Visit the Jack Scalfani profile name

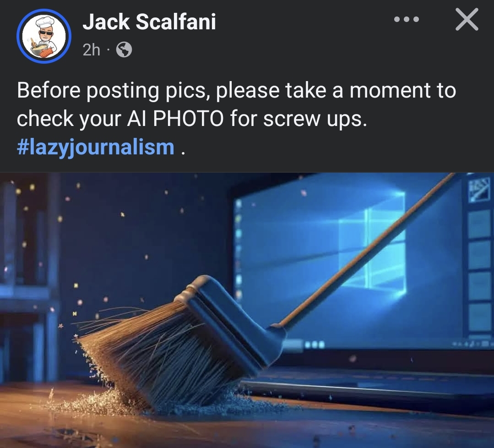tap(149, 22)
